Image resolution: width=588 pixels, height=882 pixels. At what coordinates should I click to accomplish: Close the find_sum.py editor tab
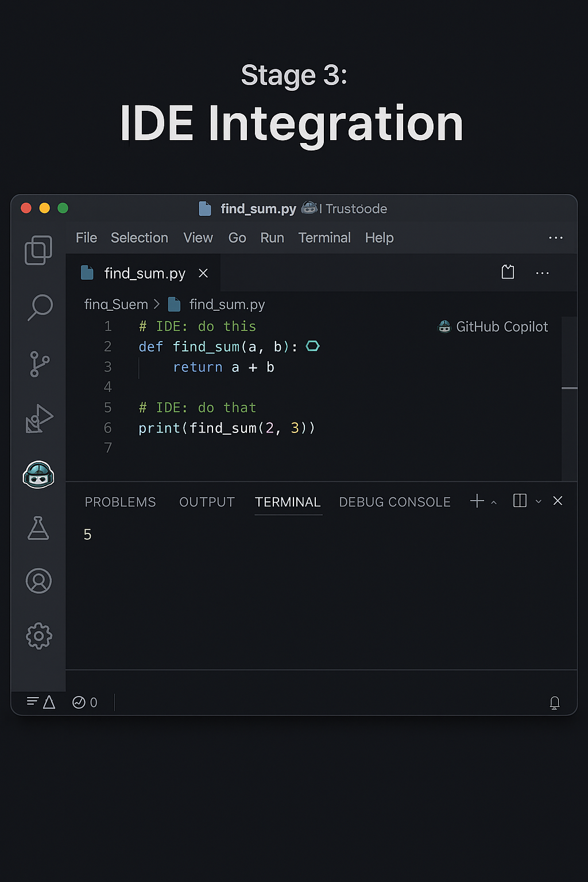[203, 273]
